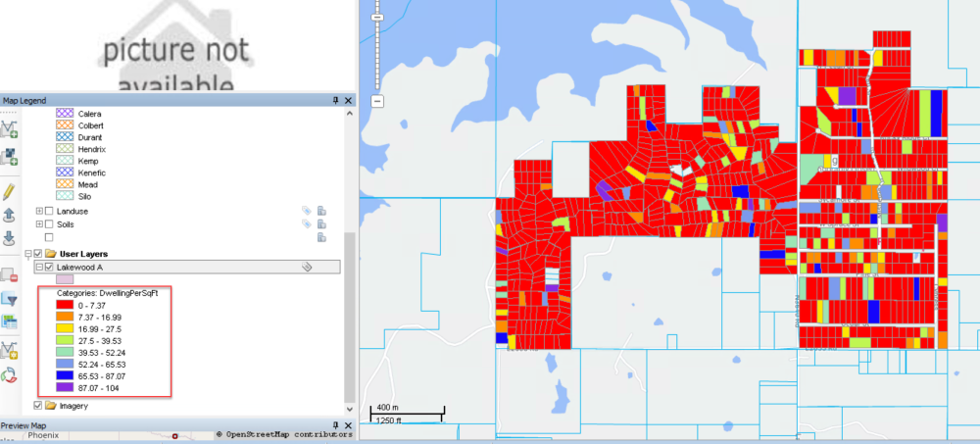Viewport: 980px width, 444px height.
Task: Click the map zoom slider handle
Action: pos(377,17)
